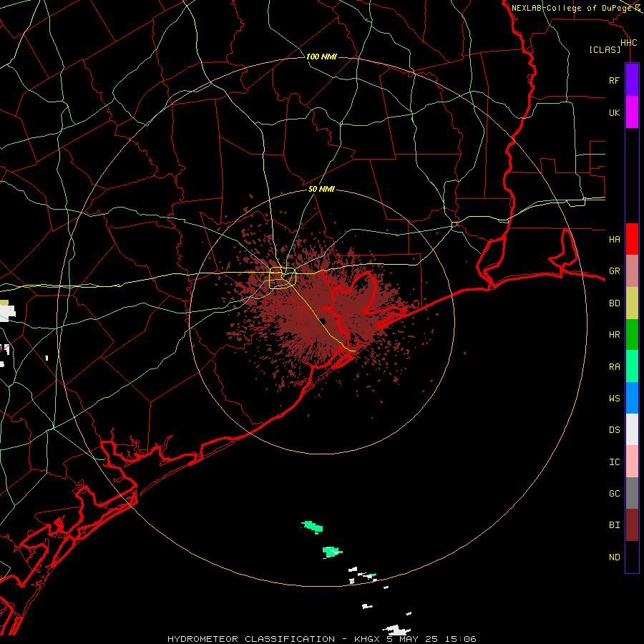Click the RF legend label
The width and height of the screenshot is (644, 644).
pyautogui.click(x=614, y=80)
